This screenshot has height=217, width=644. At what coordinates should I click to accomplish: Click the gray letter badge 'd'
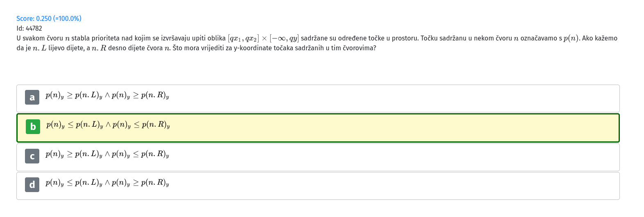click(x=32, y=185)
